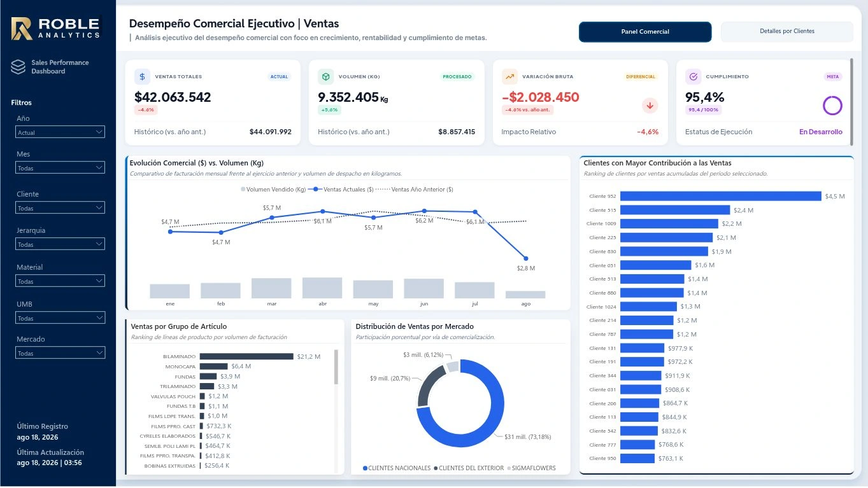
Task: Toggle CLIENTES NACIONALES legend entry
Action: click(x=396, y=468)
